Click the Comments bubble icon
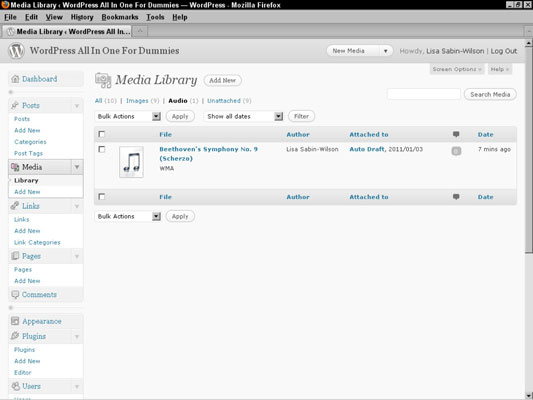Viewport: 533px width, 400px height. pyautogui.click(x=15, y=295)
